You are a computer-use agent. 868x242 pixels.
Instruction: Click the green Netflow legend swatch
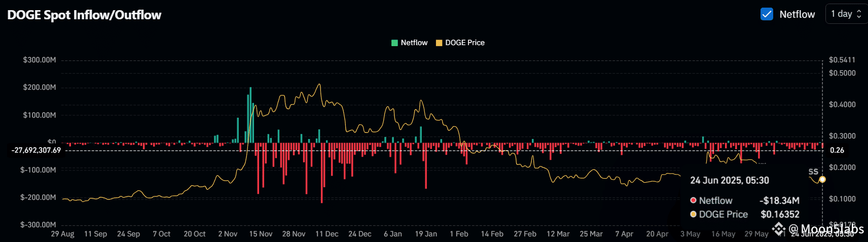pos(394,43)
